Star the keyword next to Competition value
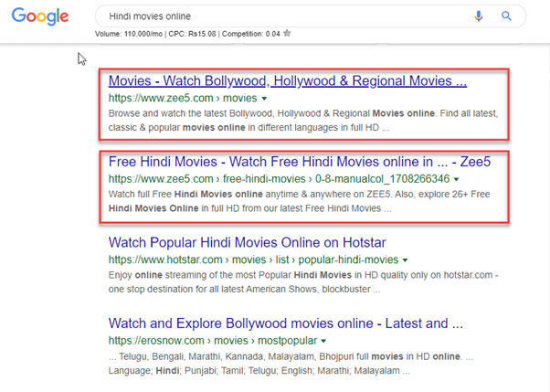This screenshot has width=550, height=392. pyautogui.click(x=287, y=34)
